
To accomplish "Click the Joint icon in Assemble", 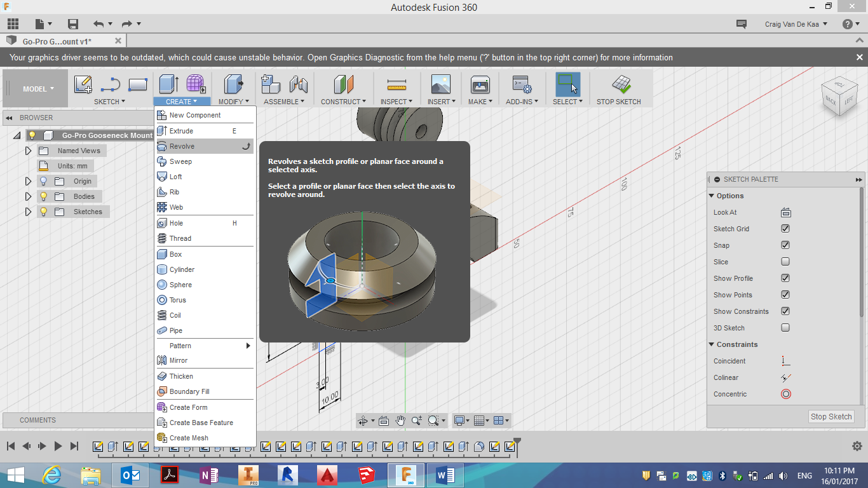I will point(298,85).
